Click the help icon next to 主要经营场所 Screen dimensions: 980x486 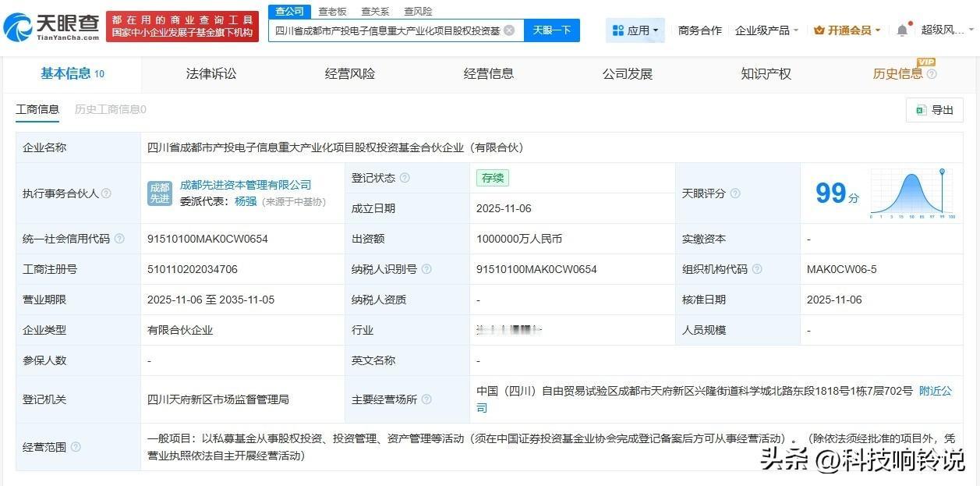coord(426,399)
